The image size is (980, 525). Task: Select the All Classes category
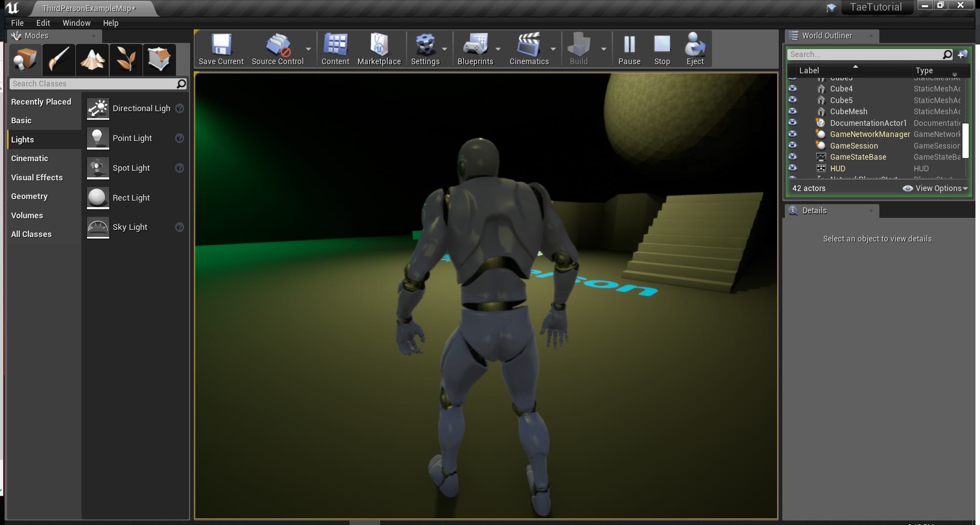click(x=44, y=234)
